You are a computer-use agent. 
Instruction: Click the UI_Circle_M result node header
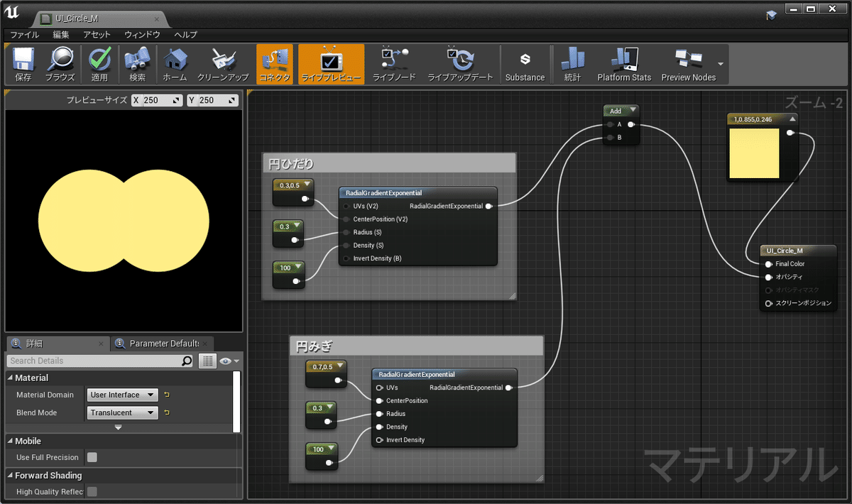pos(798,251)
